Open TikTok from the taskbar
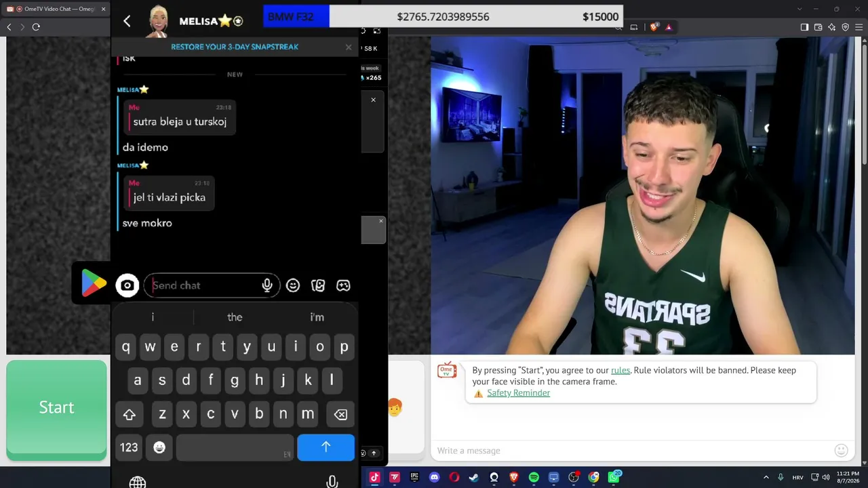This screenshot has height=488, width=868. pos(374,477)
